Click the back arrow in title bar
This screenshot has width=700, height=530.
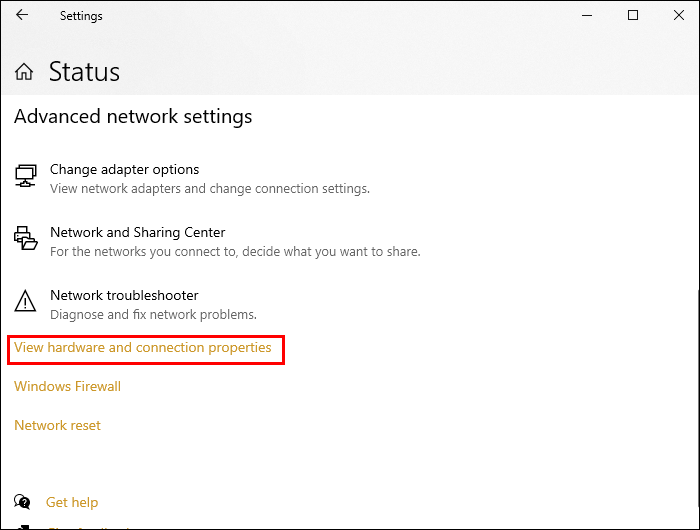[22, 16]
